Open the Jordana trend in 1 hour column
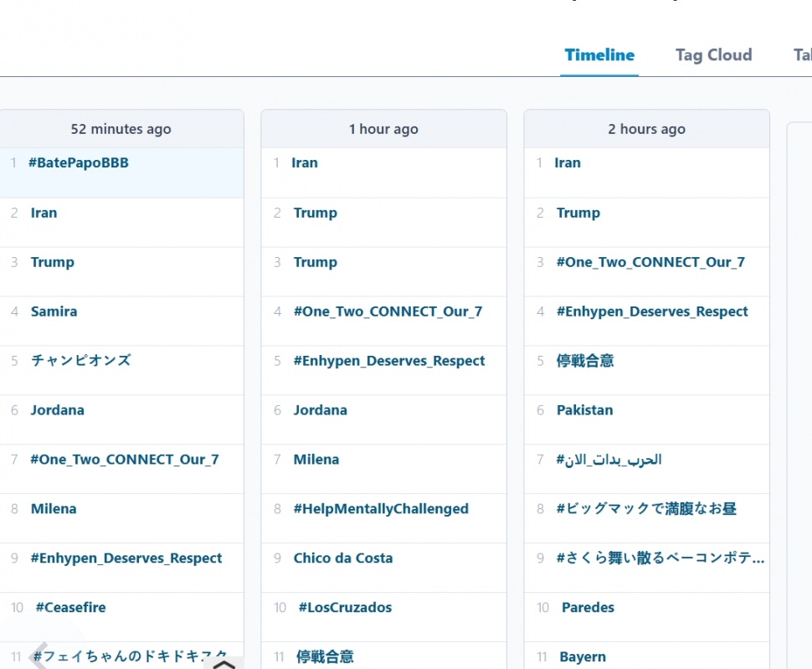The image size is (812, 669). 320,410
